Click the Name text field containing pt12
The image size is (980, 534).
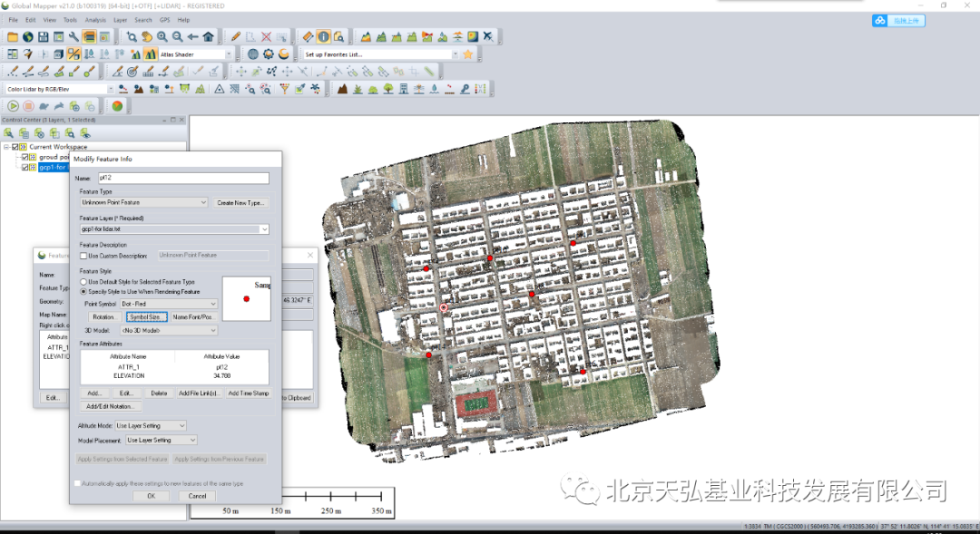coord(182,178)
